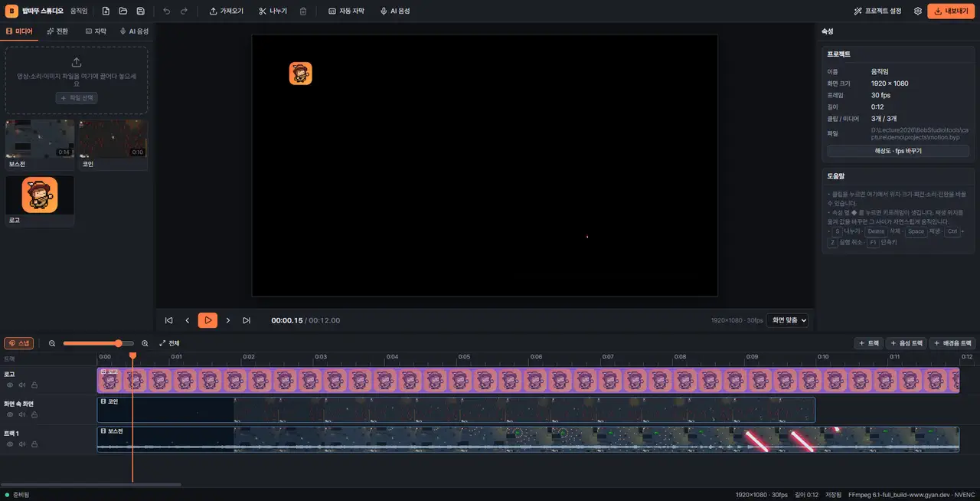Step back one frame
Screen dimensions: 980x501
(188, 320)
